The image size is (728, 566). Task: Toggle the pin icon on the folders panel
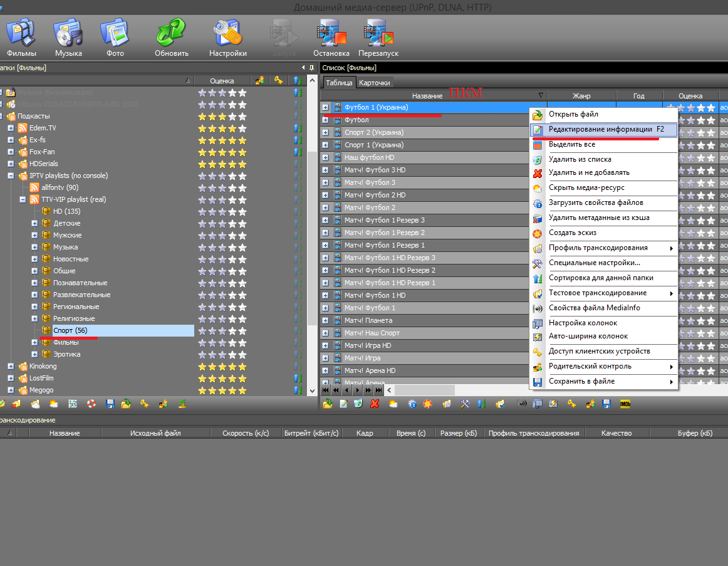(x=311, y=68)
